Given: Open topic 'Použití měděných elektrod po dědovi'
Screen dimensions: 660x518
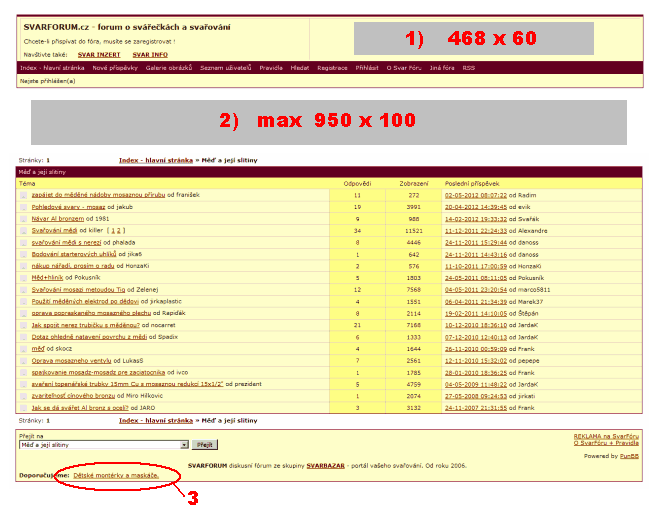Looking at the screenshot, I should tap(85, 301).
